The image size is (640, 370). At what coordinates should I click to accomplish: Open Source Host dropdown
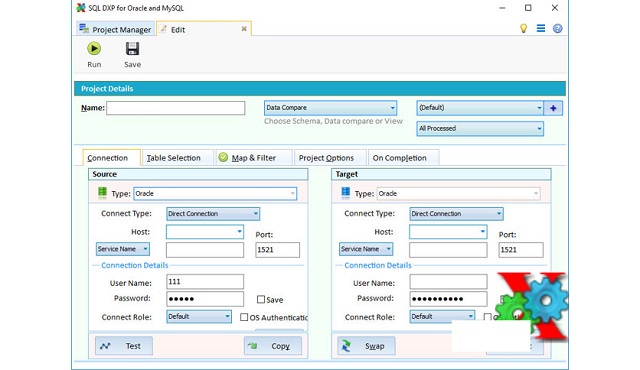[x=205, y=232]
